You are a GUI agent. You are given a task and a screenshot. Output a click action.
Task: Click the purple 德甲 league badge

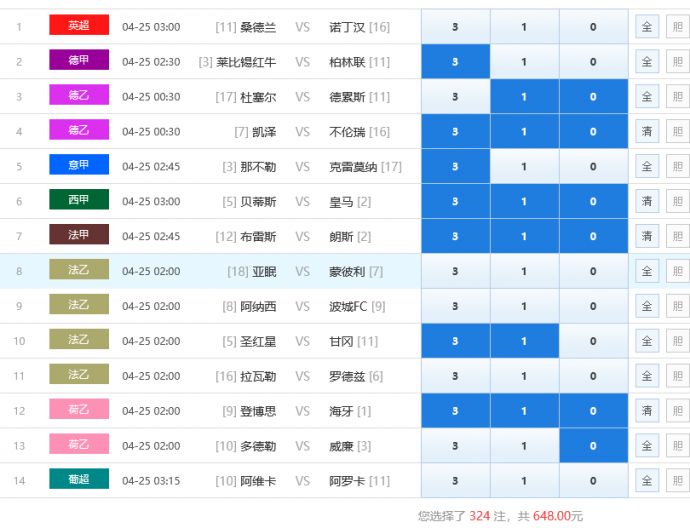click(79, 61)
